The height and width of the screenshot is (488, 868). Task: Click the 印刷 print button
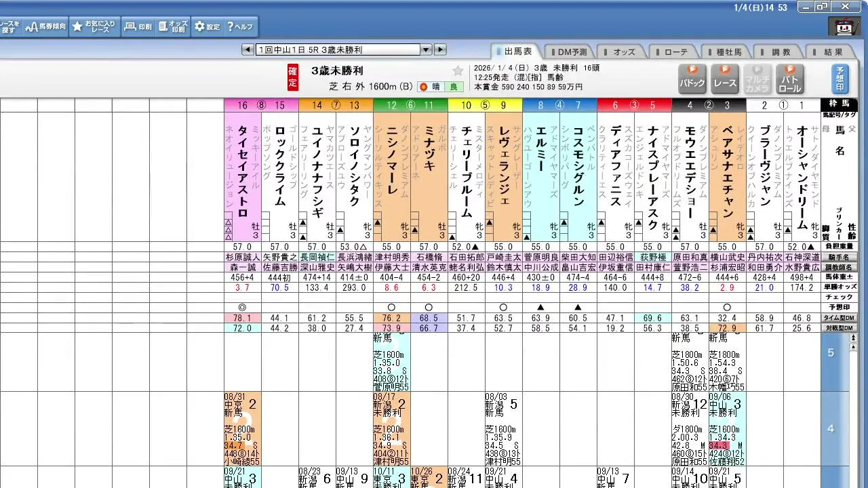point(138,26)
